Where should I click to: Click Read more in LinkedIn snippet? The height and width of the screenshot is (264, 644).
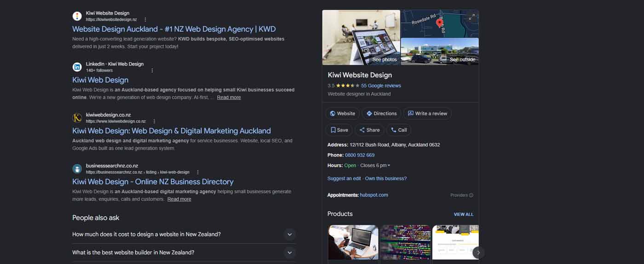(229, 97)
